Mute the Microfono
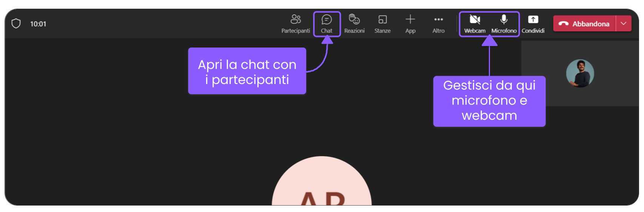This screenshot has height=212, width=644. pyautogui.click(x=504, y=24)
